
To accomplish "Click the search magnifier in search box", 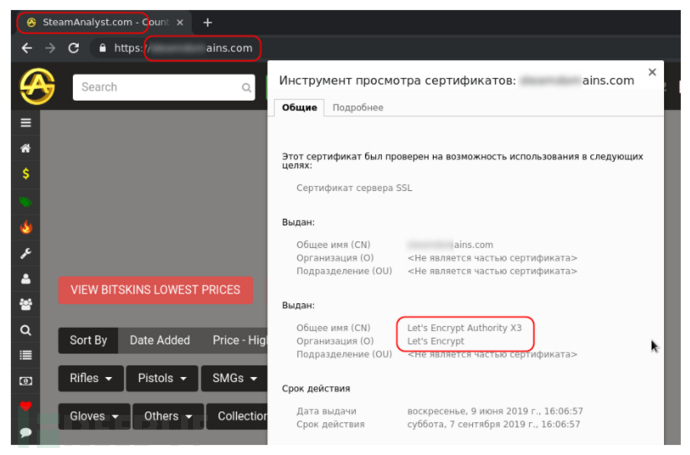I will click(246, 88).
